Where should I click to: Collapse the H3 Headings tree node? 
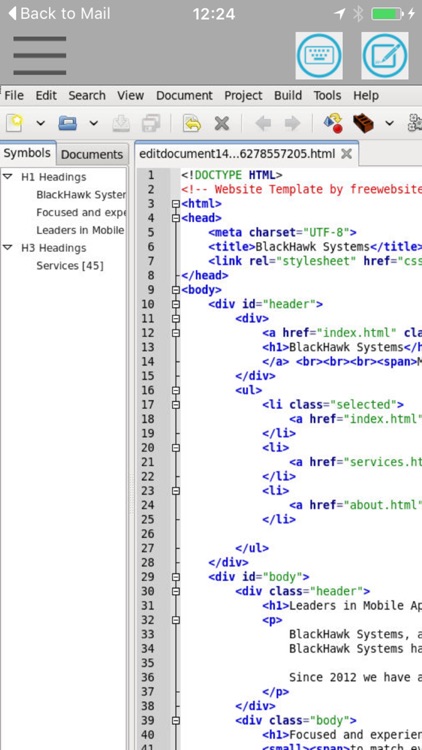(8, 247)
